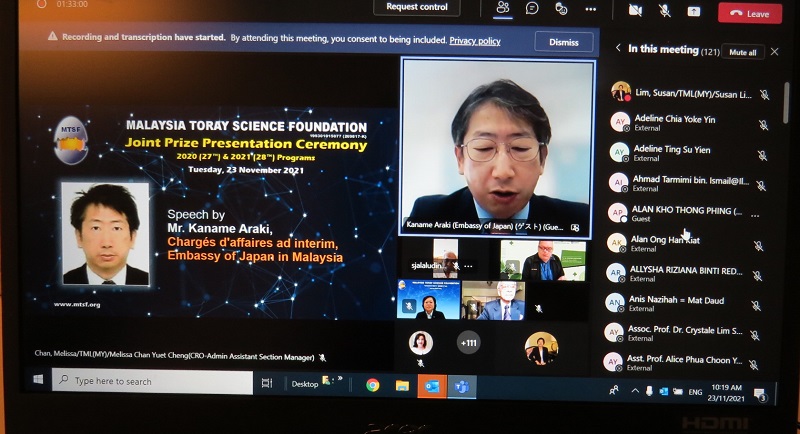Select Ahmad Tarmimi bin Ismail avatar
Viewport: 800px width, 434px height.
[618, 183]
